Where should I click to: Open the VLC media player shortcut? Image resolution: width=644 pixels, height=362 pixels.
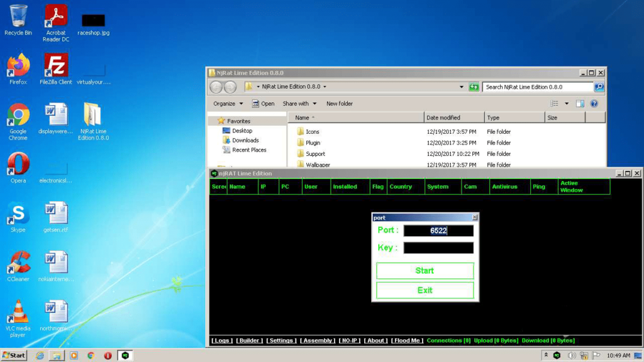[18, 319]
